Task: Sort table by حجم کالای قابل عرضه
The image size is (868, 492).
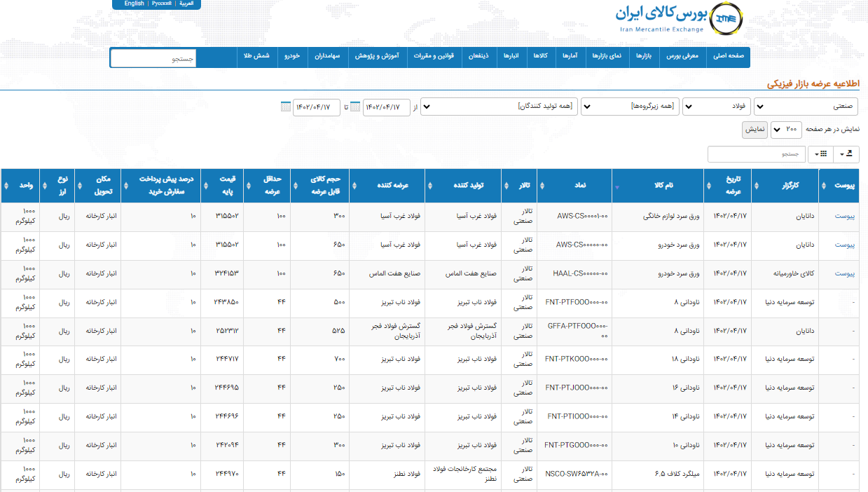Action: click(x=319, y=186)
